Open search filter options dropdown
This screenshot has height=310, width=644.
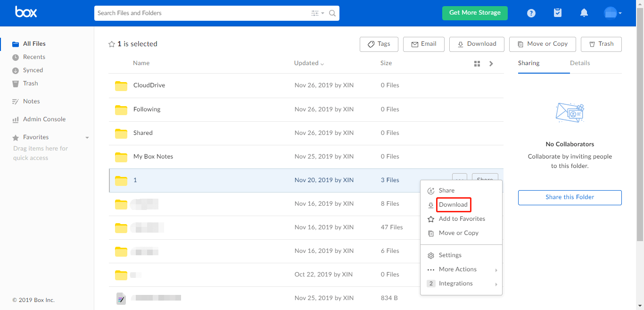(317, 13)
